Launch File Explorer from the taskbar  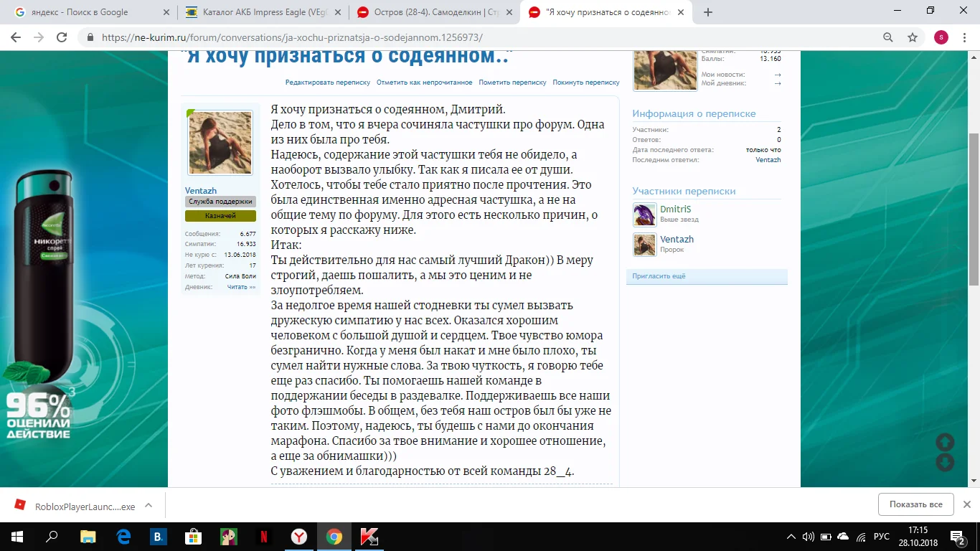point(88,536)
